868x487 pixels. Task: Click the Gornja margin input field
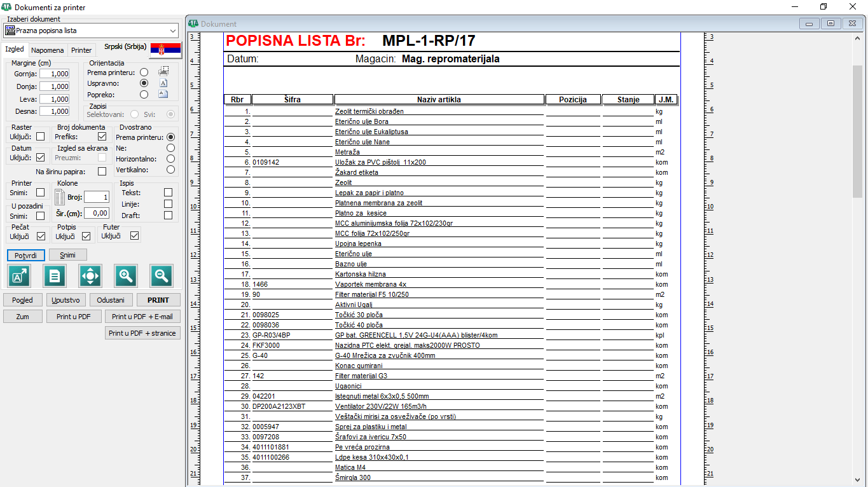click(x=55, y=74)
